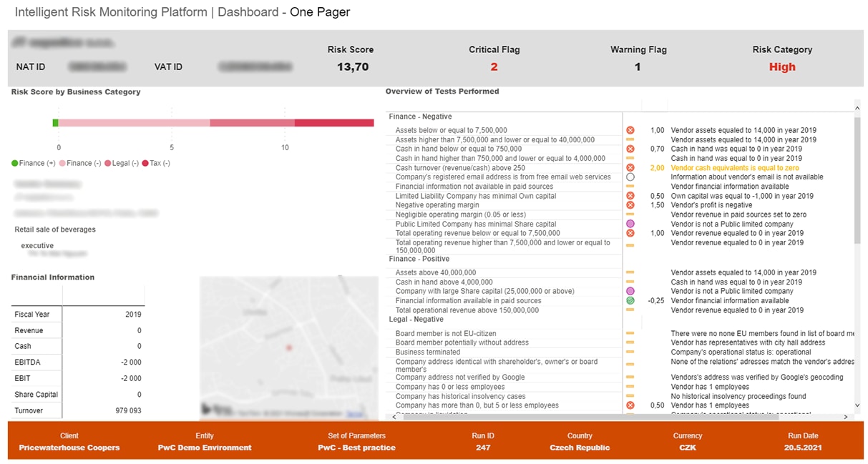Click red X icon for Negative operating margin
This screenshot has height=464, width=868.
tap(630, 205)
